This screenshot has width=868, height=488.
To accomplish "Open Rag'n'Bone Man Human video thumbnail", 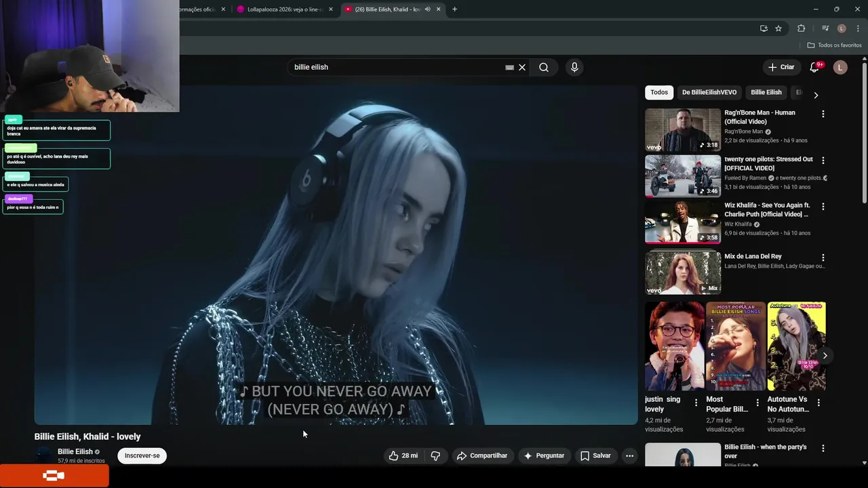I will pyautogui.click(x=683, y=129).
